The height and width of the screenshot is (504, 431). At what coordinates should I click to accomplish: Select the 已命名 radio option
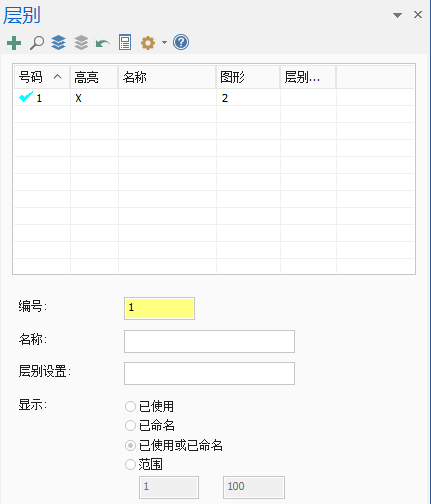pos(130,425)
